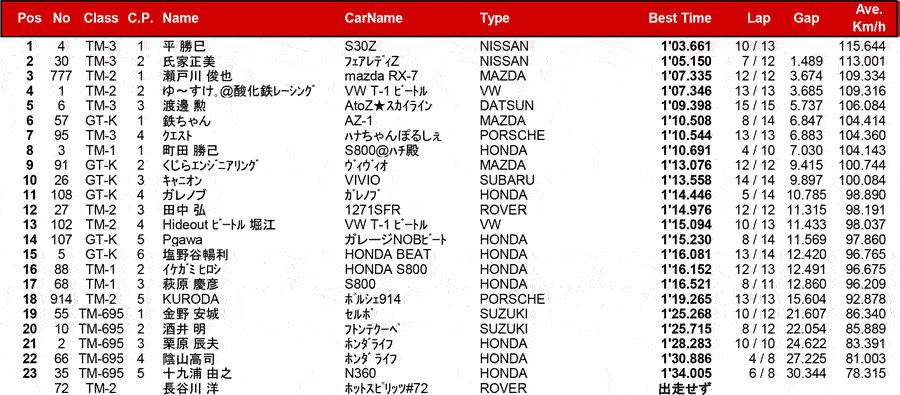900x395 pixels.
Task: Select best time 1'09.398
Action: point(686,106)
